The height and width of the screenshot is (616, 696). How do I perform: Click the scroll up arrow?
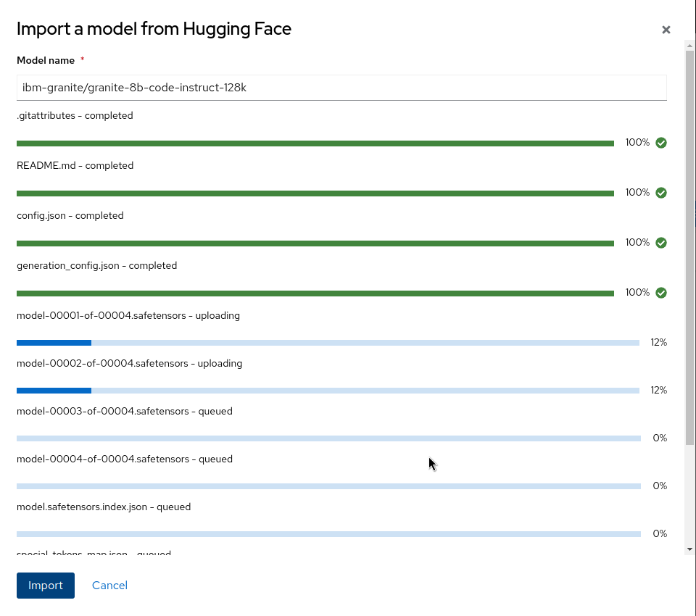pos(689,46)
